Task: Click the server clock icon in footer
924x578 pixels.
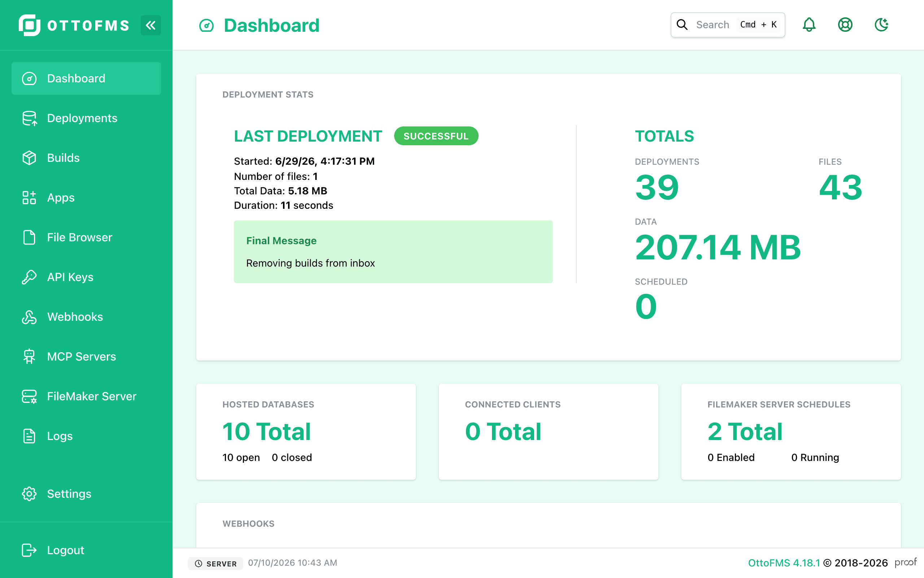Action: click(199, 564)
